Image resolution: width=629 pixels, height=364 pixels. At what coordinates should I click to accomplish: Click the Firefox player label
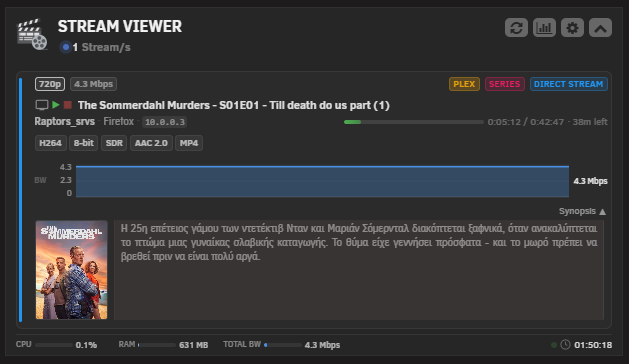click(118, 121)
